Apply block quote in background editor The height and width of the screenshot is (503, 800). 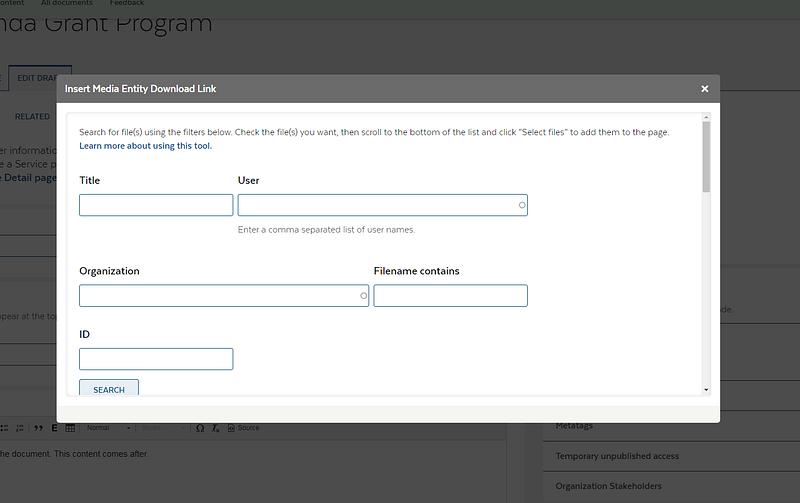(x=38, y=428)
